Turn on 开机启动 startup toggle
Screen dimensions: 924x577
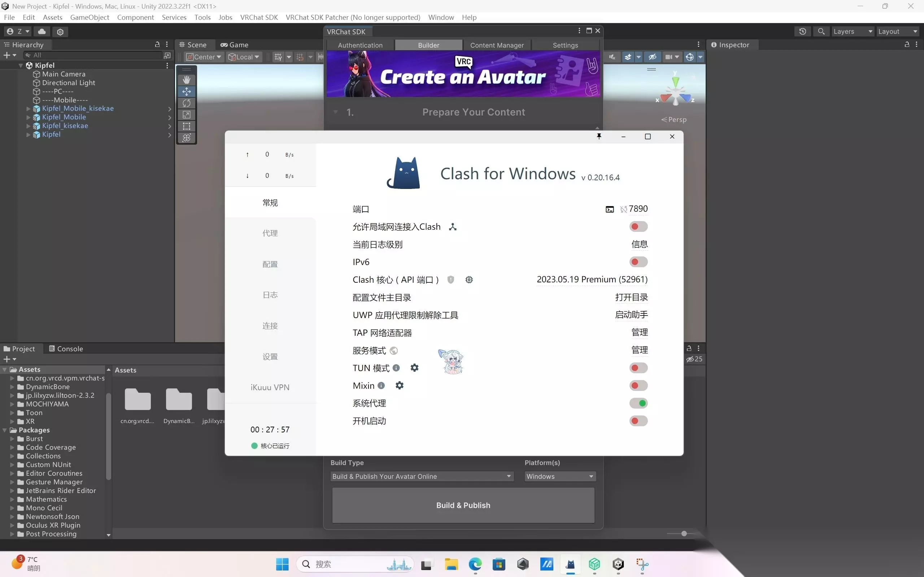tap(638, 421)
